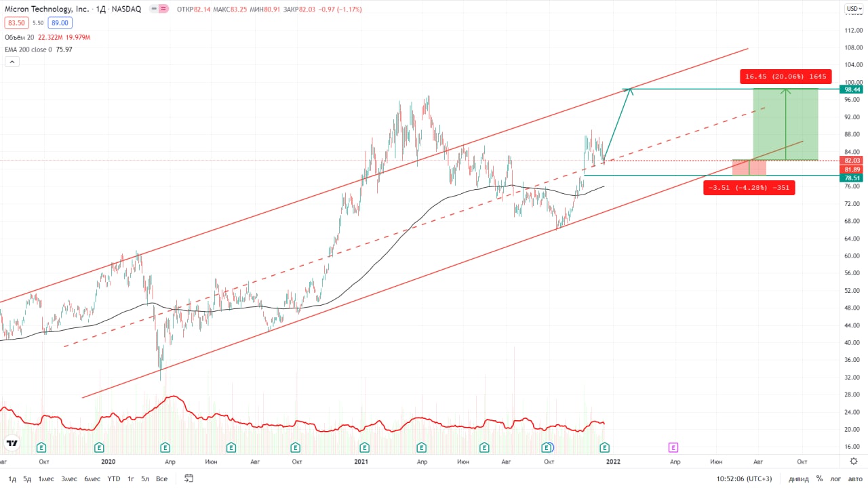Open the time zone menu showing UTC+3
Screen dimensions: 868x488
744,479
